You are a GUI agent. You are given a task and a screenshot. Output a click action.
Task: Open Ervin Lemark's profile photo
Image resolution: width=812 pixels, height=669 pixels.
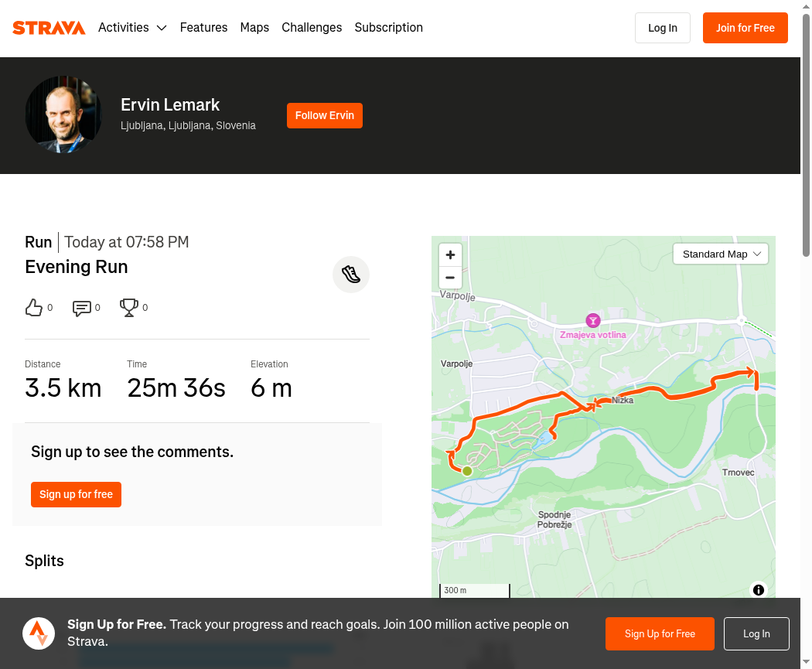63,115
